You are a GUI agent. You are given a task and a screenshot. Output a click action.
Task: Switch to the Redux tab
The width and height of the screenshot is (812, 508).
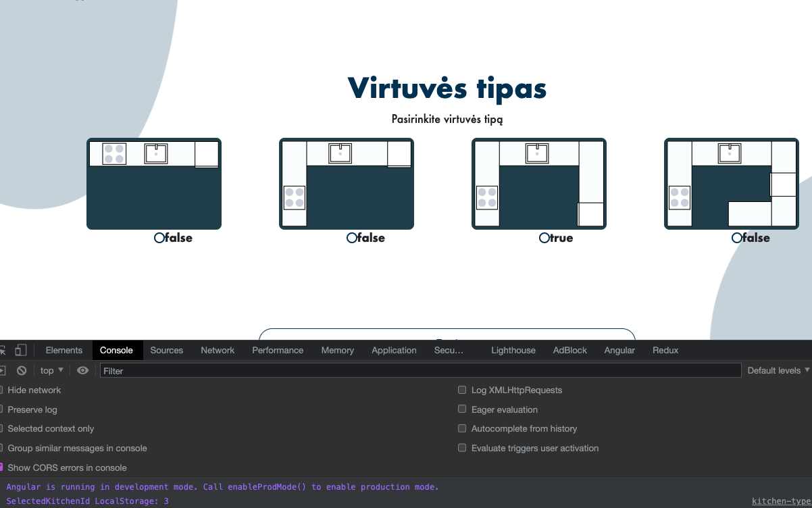(x=665, y=350)
